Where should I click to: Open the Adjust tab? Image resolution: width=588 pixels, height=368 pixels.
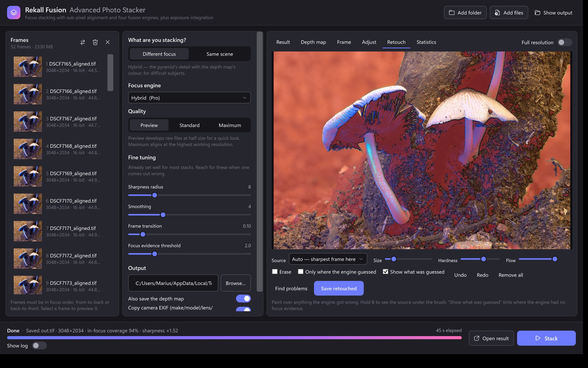point(369,42)
